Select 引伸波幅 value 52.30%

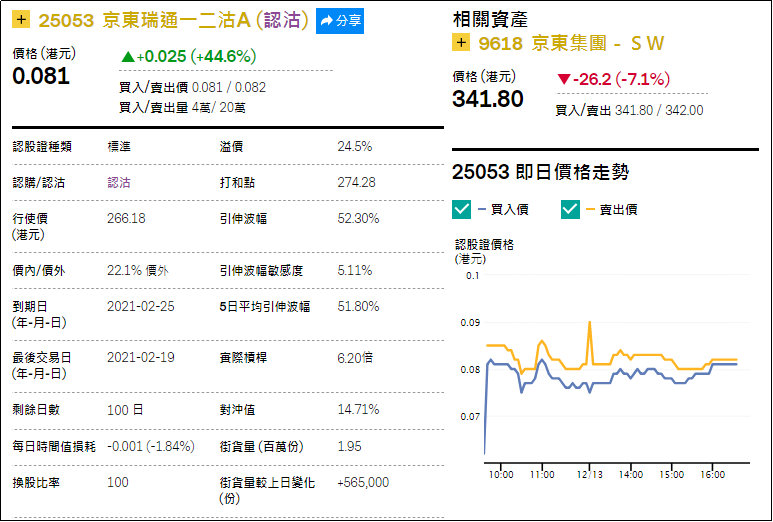358,218
